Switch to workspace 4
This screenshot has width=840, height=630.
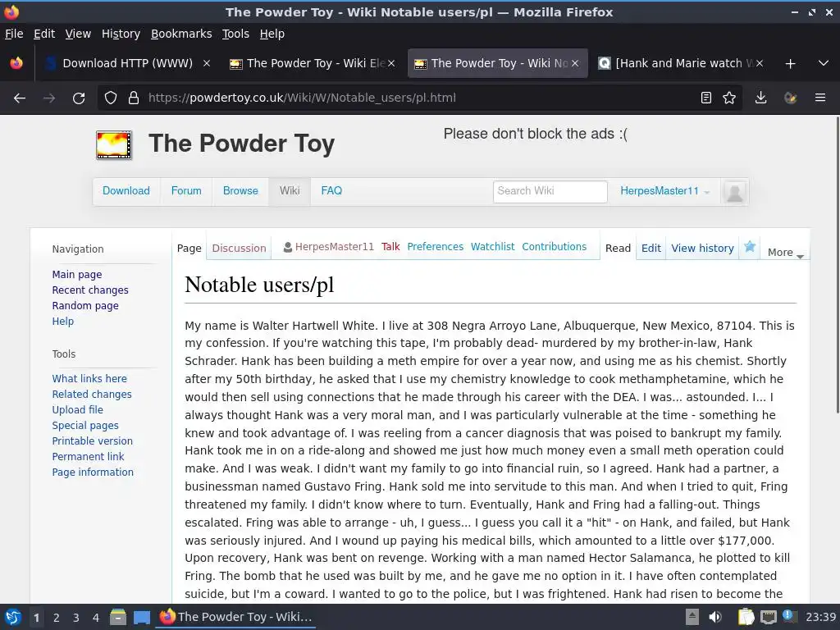point(96,618)
